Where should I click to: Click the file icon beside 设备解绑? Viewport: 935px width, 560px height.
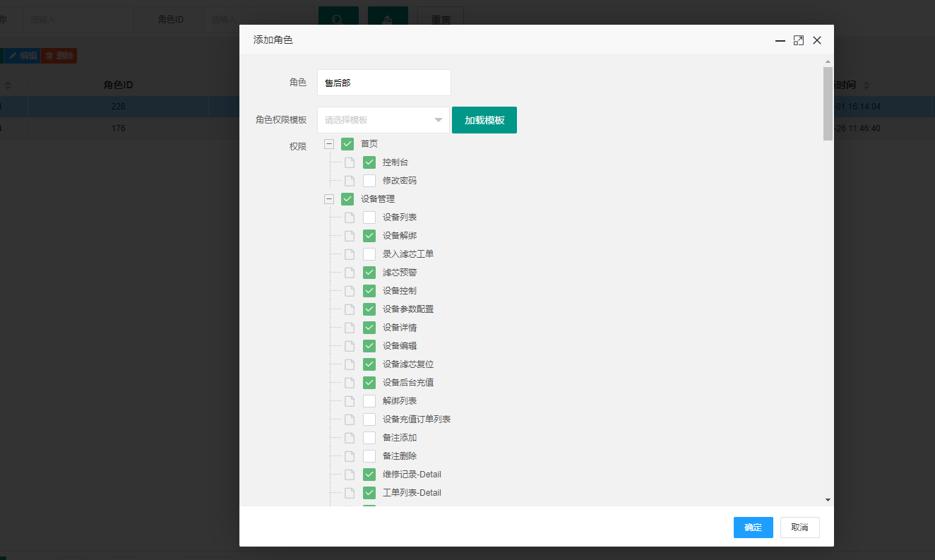[350, 236]
